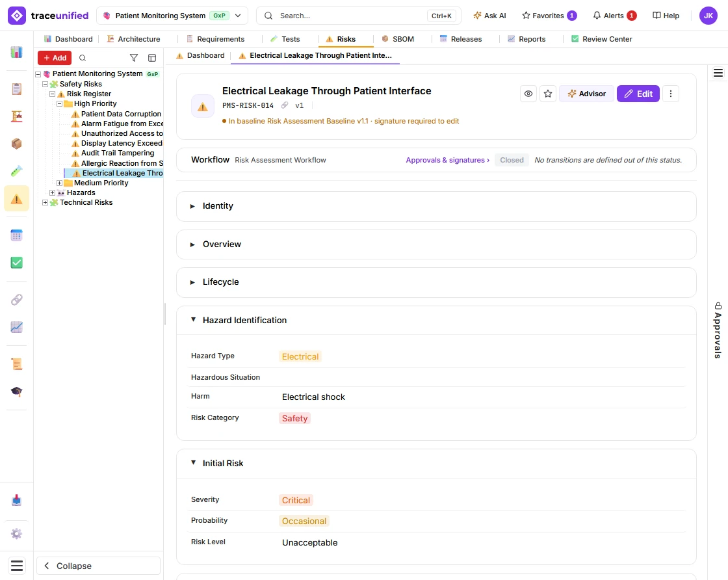Switch to the Requirements tab
The width and height of the screenshot is (728, 580).
click(x=215, y=39)
